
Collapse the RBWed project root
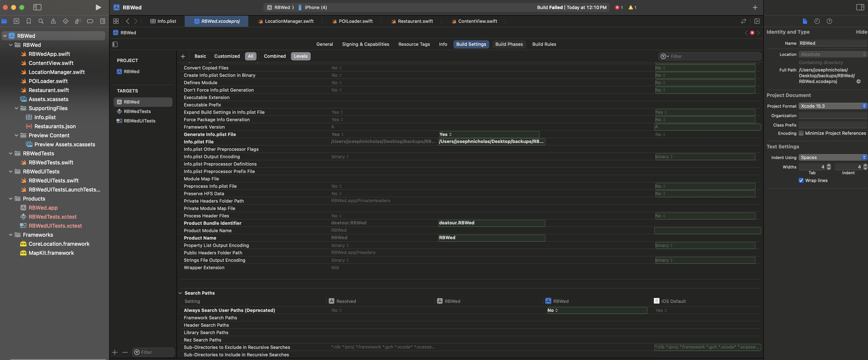5,36
